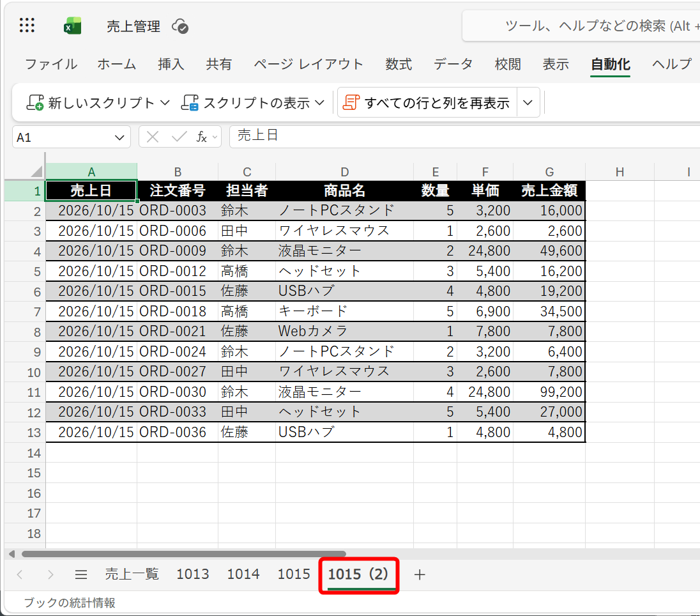Click the formula bar input showing 売上日
Viewport: 700px width, 616px height.
(464, 136)
